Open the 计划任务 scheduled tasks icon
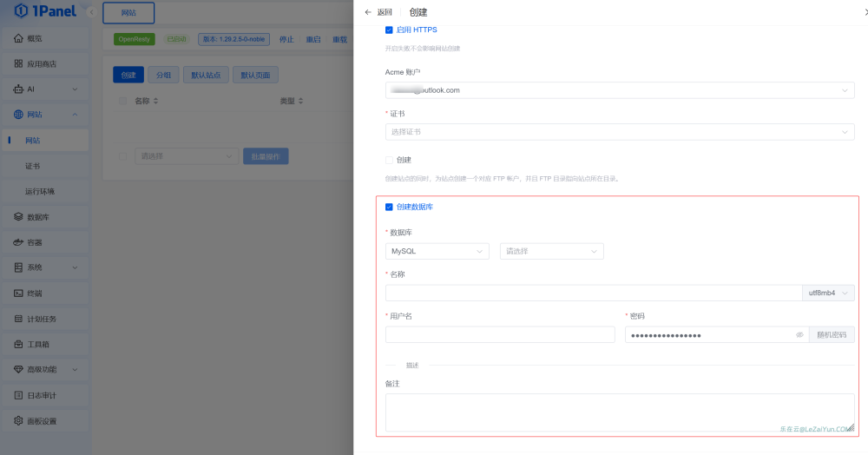This screenshot has width=868, height=455. [18, 319]
